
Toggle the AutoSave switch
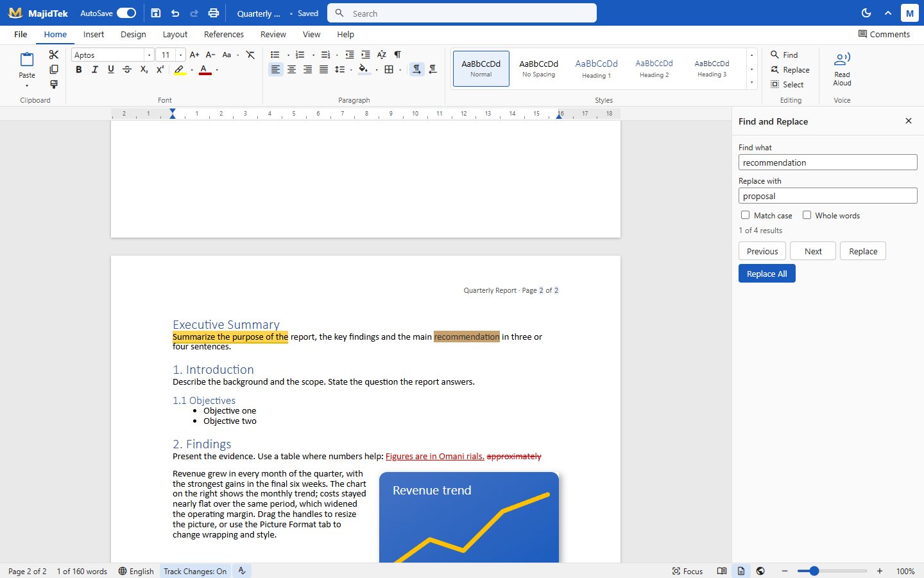click(126, 13)
